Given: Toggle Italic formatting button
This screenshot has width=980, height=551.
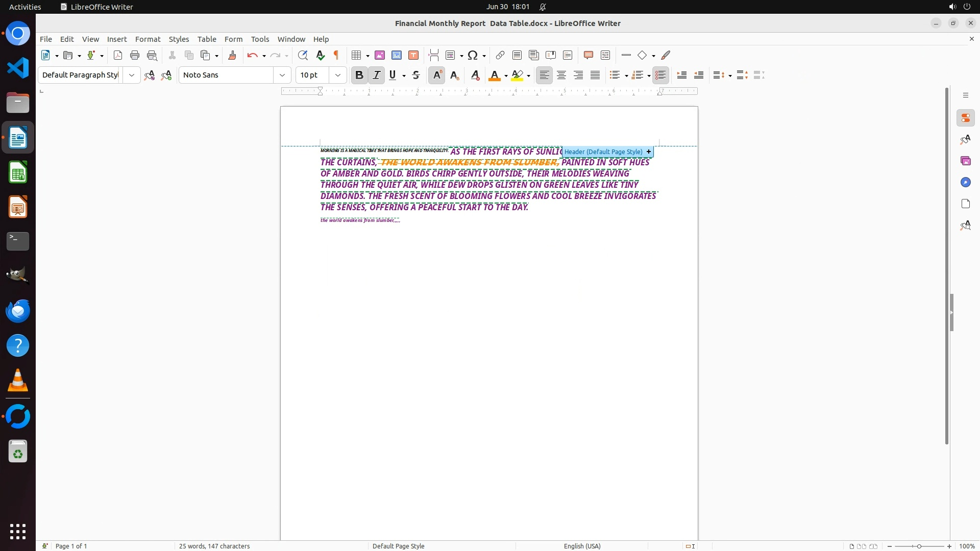Looking at the screenshot, I should (x=377, y=75).
